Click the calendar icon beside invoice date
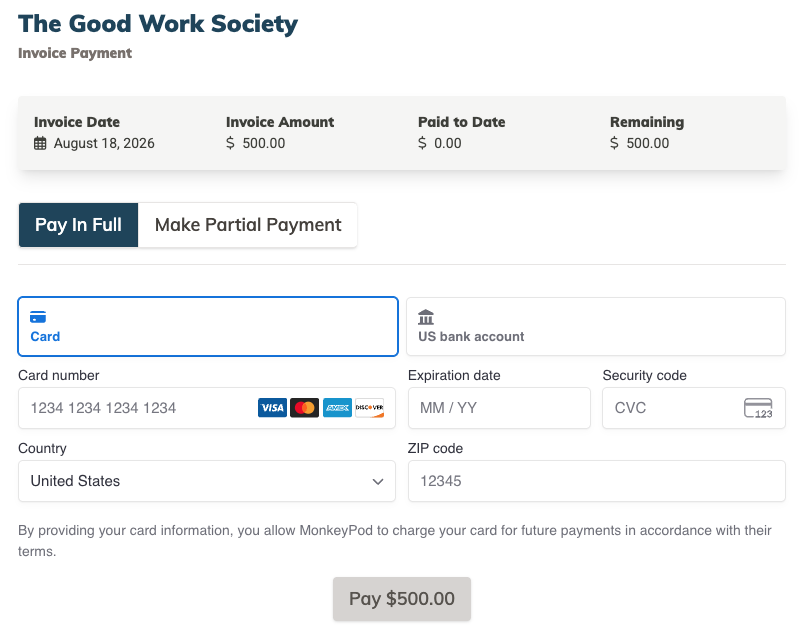 click(40, 143)
